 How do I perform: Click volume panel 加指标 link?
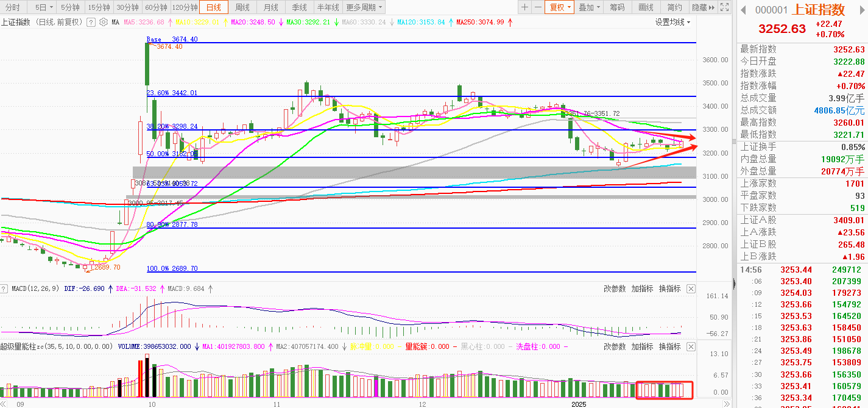click(x=642, y=346)
